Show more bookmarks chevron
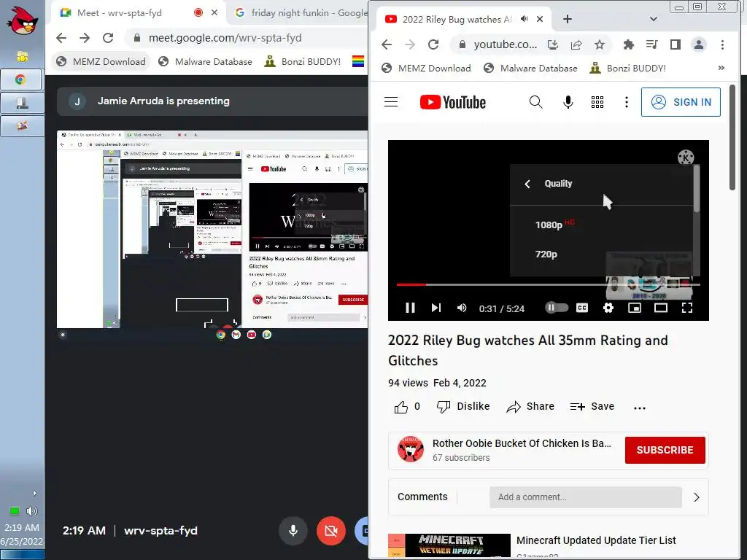This screenshot has width=747, height=560. 721,68
